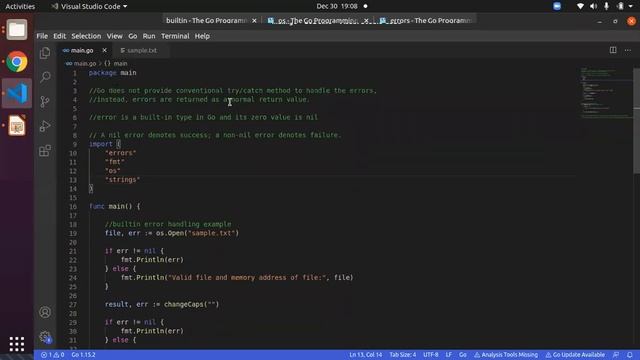Open the Run menu
The height and width of the screenshot is (360, 640).
pos(149,36)
